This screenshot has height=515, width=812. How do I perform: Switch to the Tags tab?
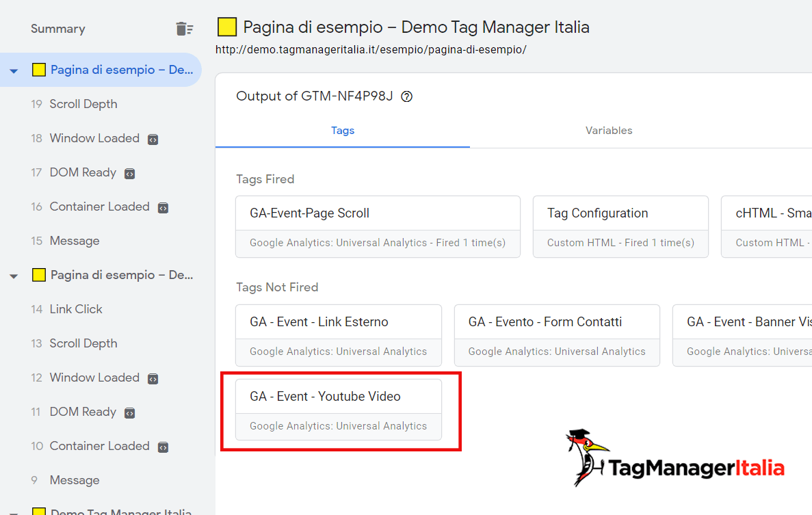point(343,131)
